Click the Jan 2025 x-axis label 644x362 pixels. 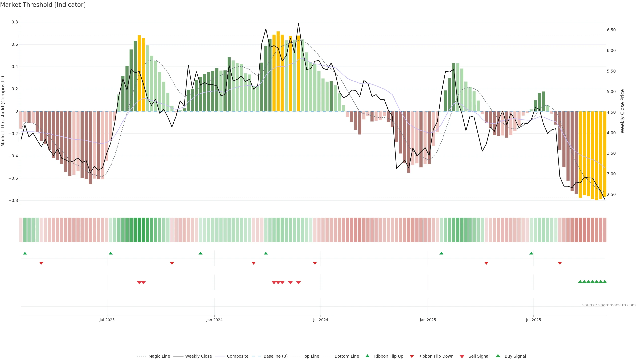click(x=428, y=320)
